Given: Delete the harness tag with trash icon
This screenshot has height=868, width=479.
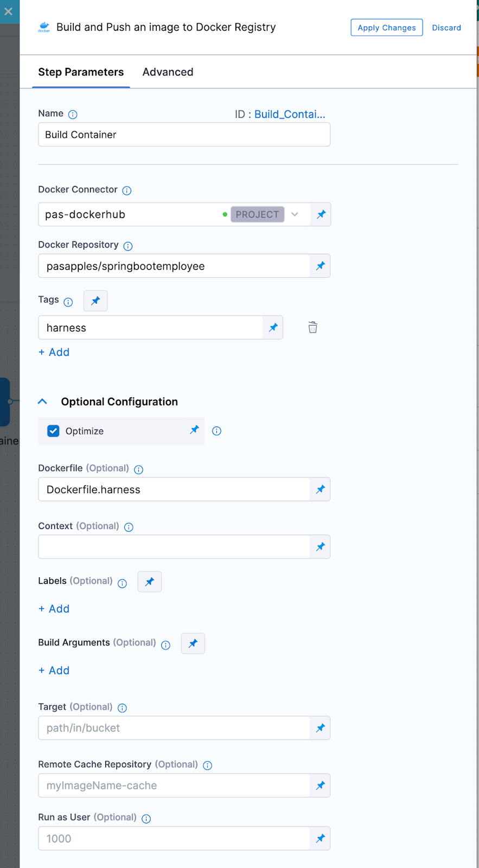Looking at the screenshot, I should [x=313, y=327].
